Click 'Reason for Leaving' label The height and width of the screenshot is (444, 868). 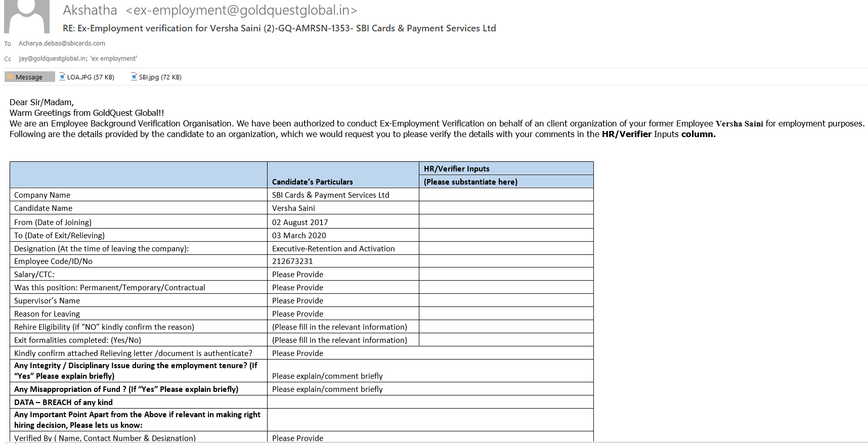click(x=47, y=314)
